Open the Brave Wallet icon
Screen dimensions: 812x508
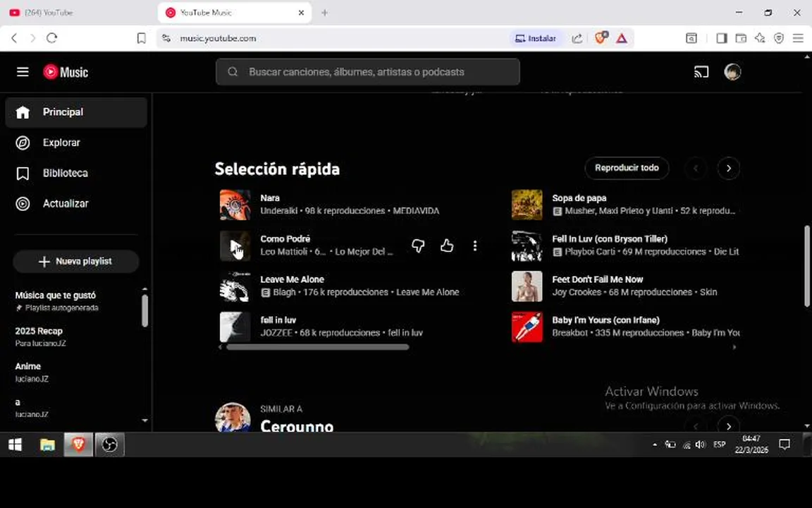pyautogui.click(x=741, y=38)
